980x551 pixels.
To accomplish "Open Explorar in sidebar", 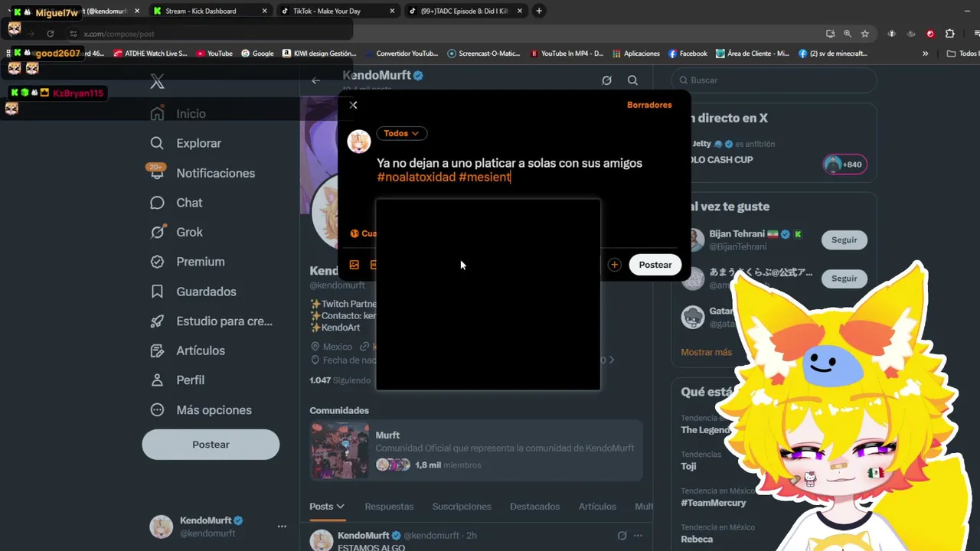I will 186,143.
